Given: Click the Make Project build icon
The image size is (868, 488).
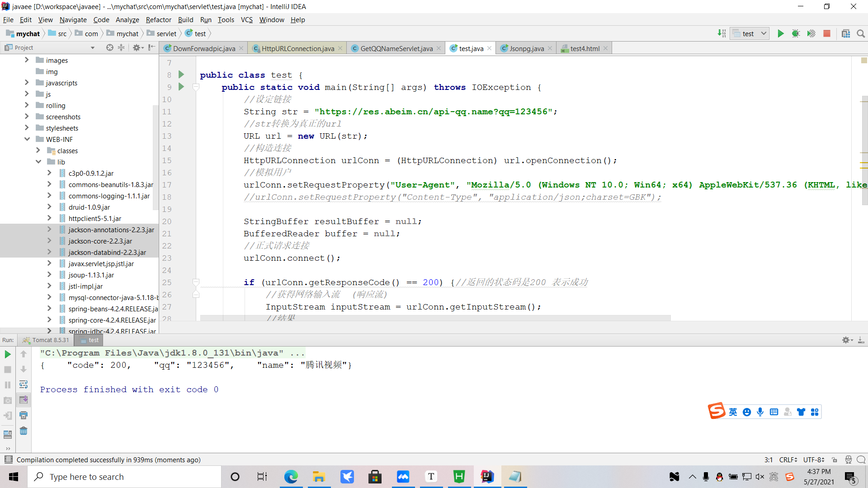Looking at the screenshot, I should [x=722, y=33].
